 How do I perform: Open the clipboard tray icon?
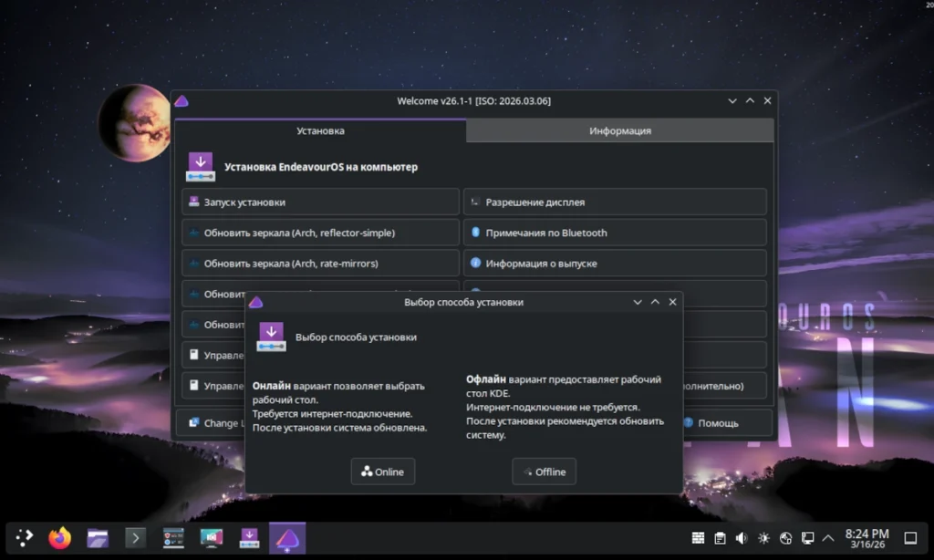click(x=721, y=538)
